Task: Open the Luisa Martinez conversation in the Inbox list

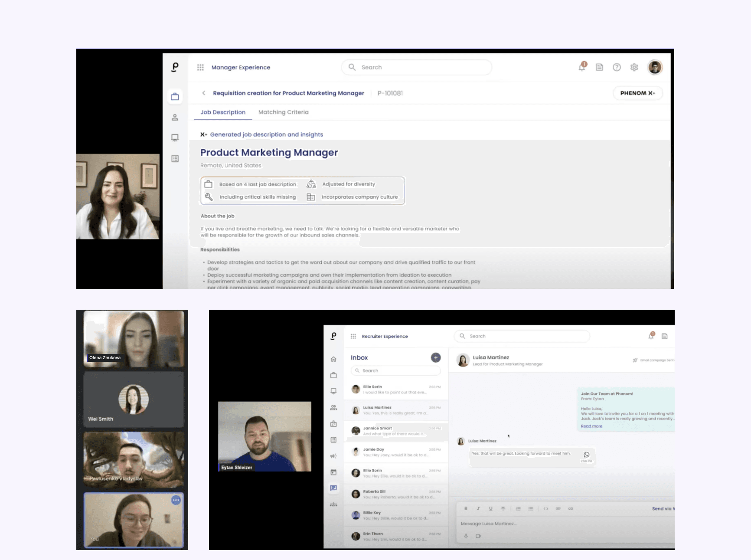Action: (396, 410)
